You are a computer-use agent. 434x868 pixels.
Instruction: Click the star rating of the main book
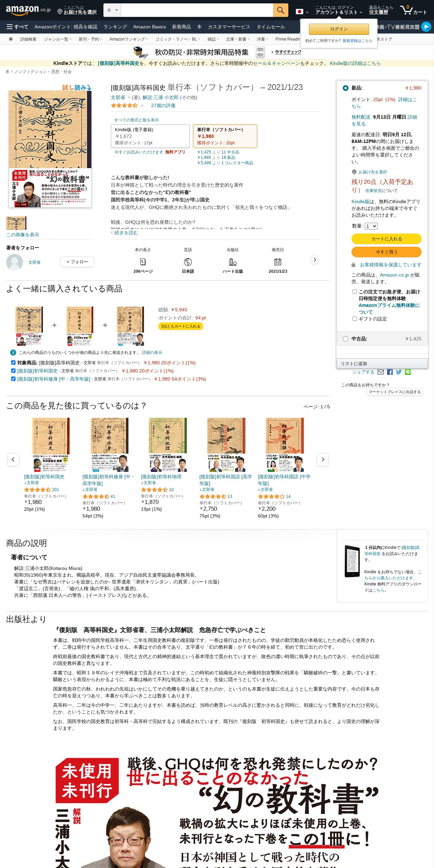click(124, 105)
